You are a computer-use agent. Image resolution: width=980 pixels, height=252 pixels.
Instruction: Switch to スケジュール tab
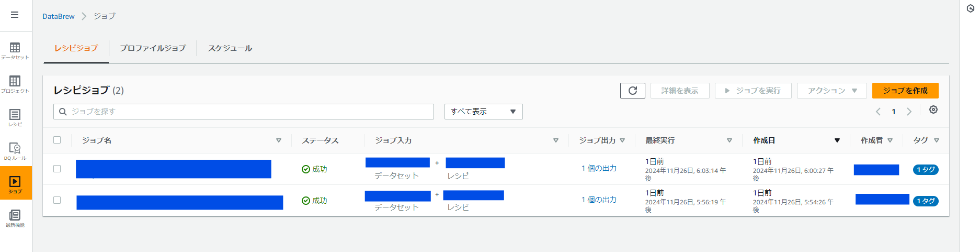230,48
